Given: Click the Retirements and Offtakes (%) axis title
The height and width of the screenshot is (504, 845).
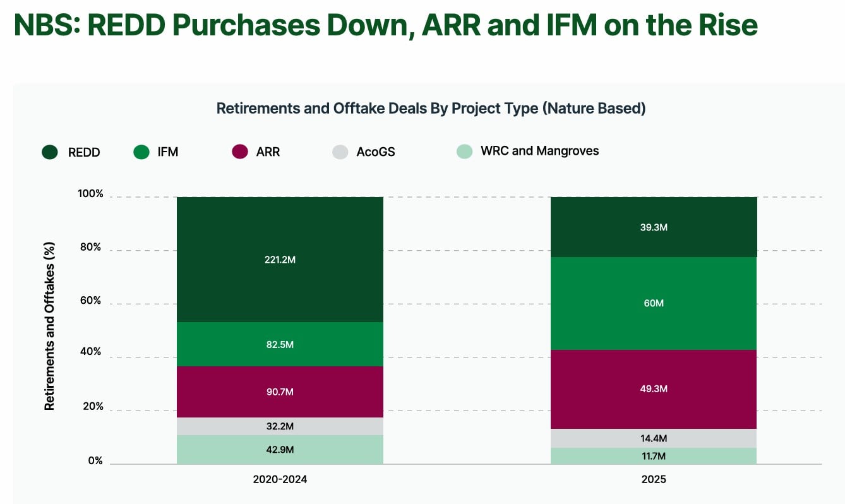Looking at the screenshot, I should pyautogui.click(x=49, y=326).
